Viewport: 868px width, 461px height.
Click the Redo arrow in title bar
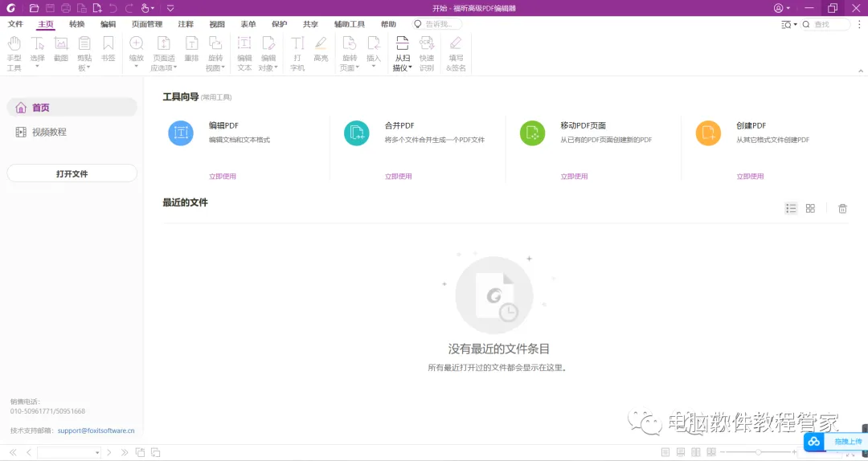[129, 8]
